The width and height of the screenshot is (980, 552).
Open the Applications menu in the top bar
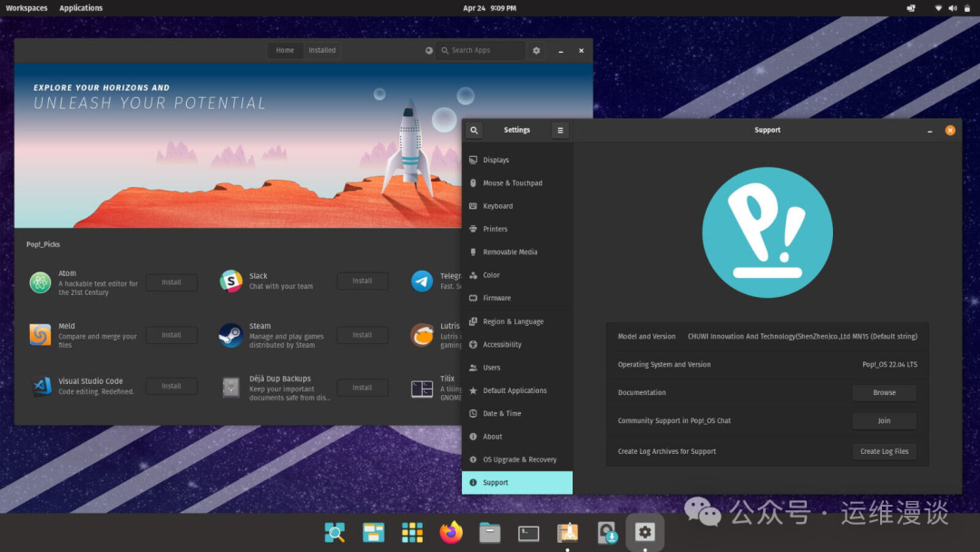(x=81, y=7)
